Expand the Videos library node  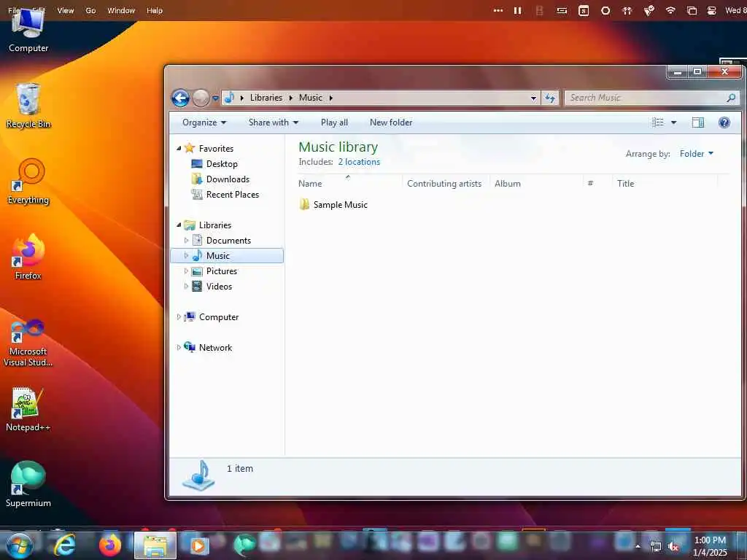186,286
